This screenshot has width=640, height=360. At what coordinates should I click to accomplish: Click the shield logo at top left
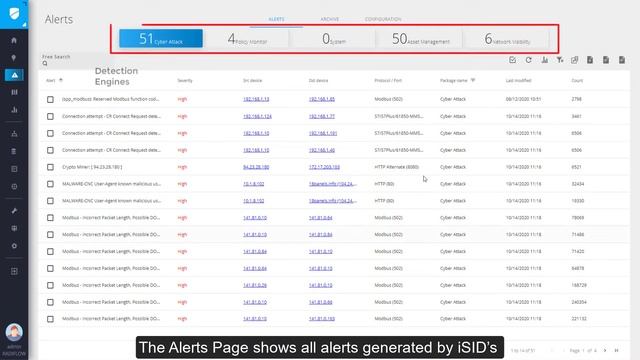(x=14, y=14)
